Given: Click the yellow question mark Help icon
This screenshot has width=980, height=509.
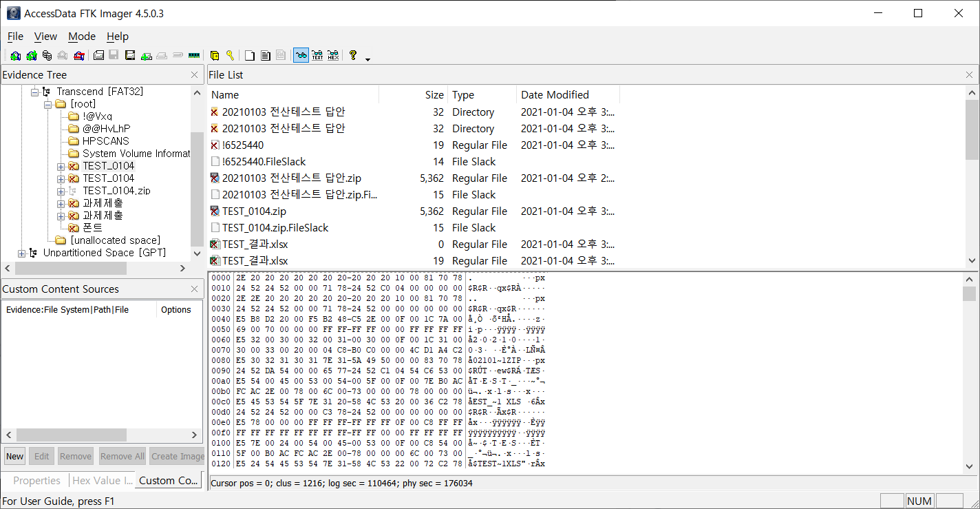Looking at the screenshot, I should point(353,56).
